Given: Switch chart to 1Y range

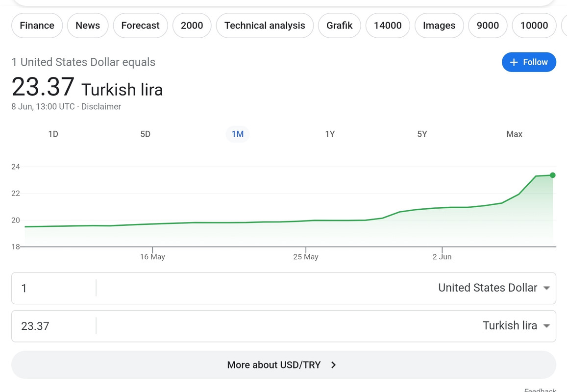Looking at the screenshot, I should [x=330, y=134].
